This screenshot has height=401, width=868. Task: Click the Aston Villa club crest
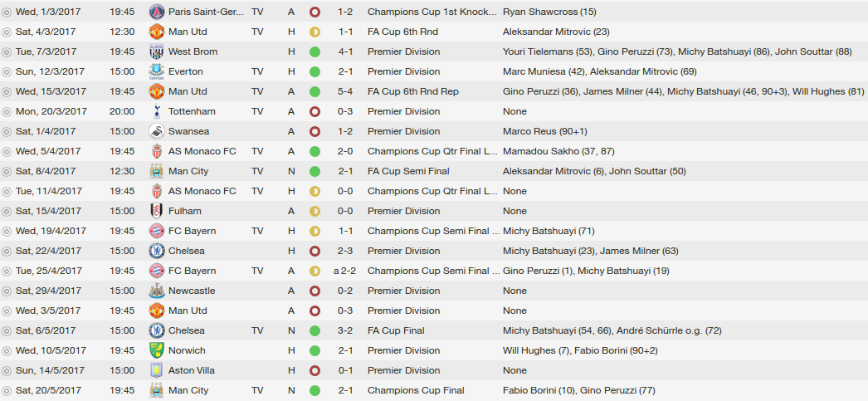tap(157, 370)
